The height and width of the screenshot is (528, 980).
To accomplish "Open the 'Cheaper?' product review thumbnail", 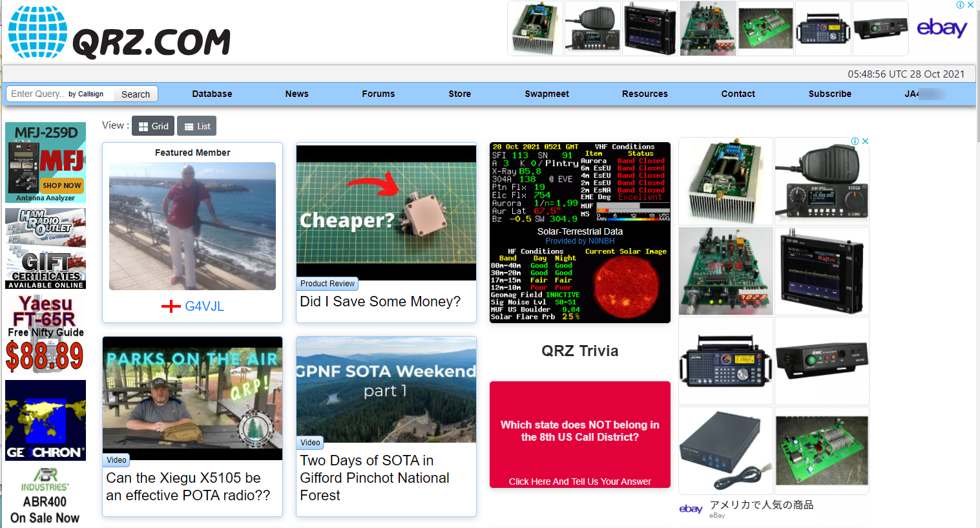I will [x=386, y=213].
